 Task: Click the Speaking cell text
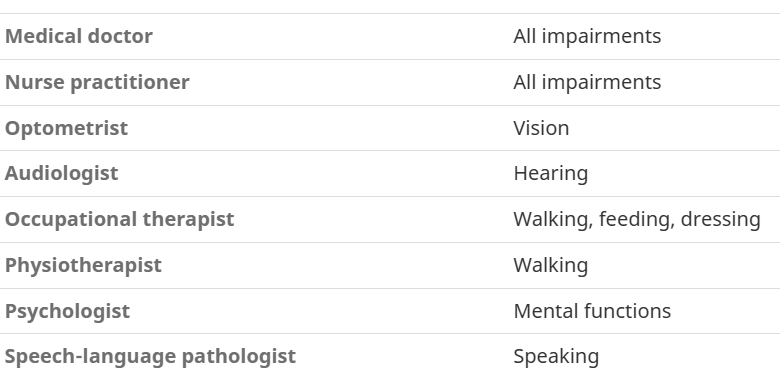pyautogui.click(x=556, y=357)
